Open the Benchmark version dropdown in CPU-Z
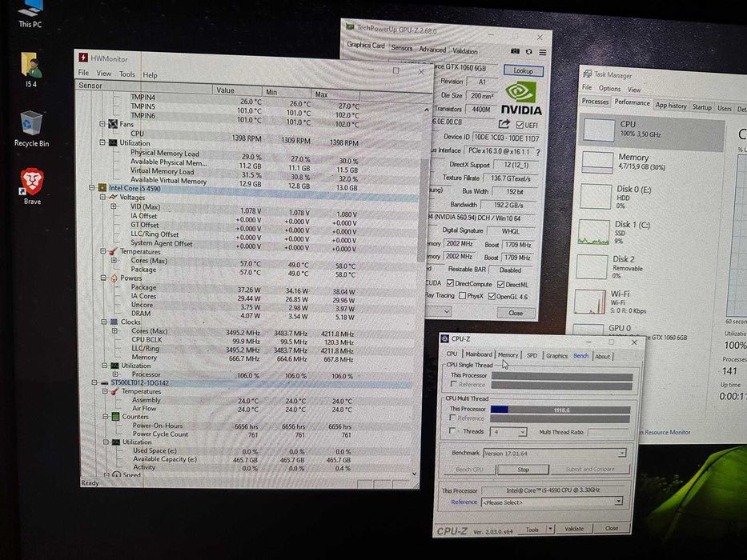Viewport: 747px width, 560px height. click(x=622, y=454)
